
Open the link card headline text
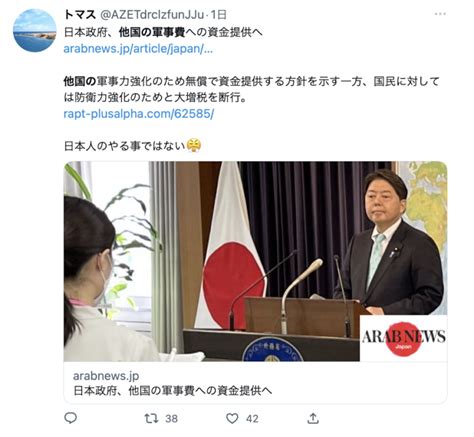coord(173,391)
